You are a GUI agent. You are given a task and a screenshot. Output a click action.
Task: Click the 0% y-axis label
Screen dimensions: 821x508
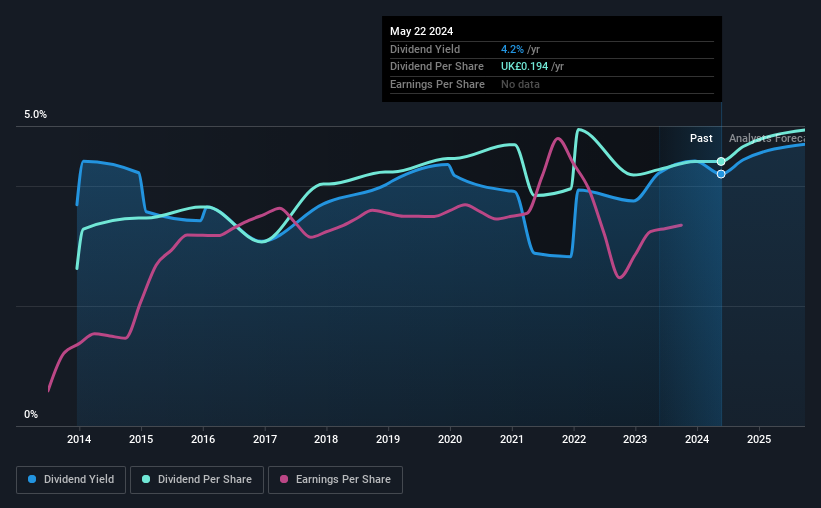click(x=31, y=414)
